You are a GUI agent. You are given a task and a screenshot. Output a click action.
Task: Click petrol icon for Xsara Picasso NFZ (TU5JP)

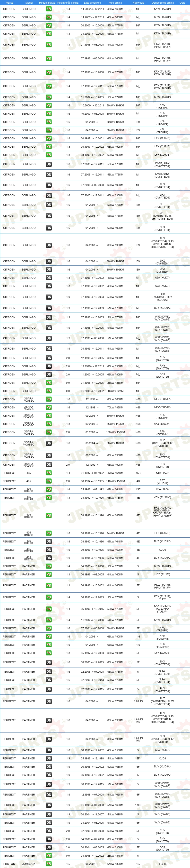49,399
